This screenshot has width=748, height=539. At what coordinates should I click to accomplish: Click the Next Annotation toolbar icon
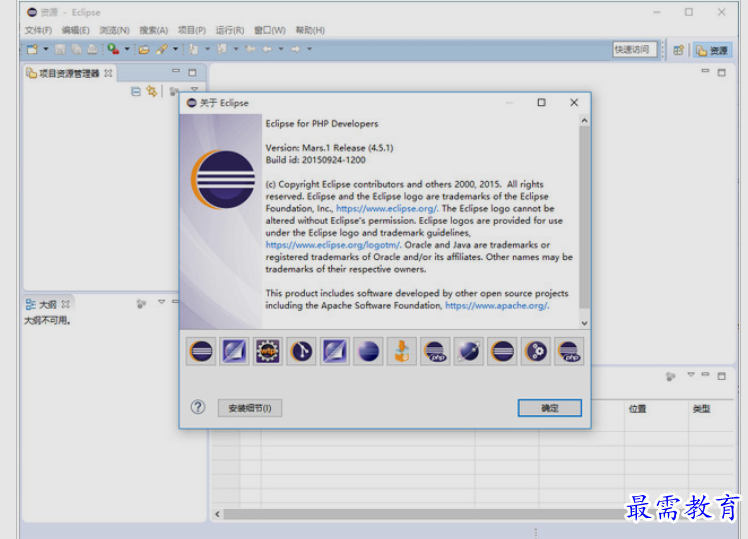click(x=194, y=49)
